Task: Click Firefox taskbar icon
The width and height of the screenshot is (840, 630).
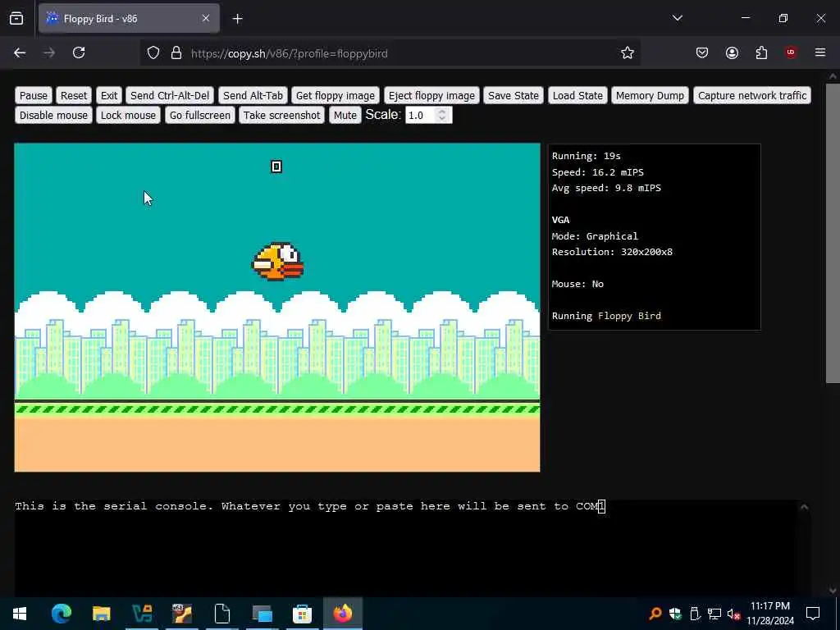Action: pyautogui.click(x=343, y=614)
